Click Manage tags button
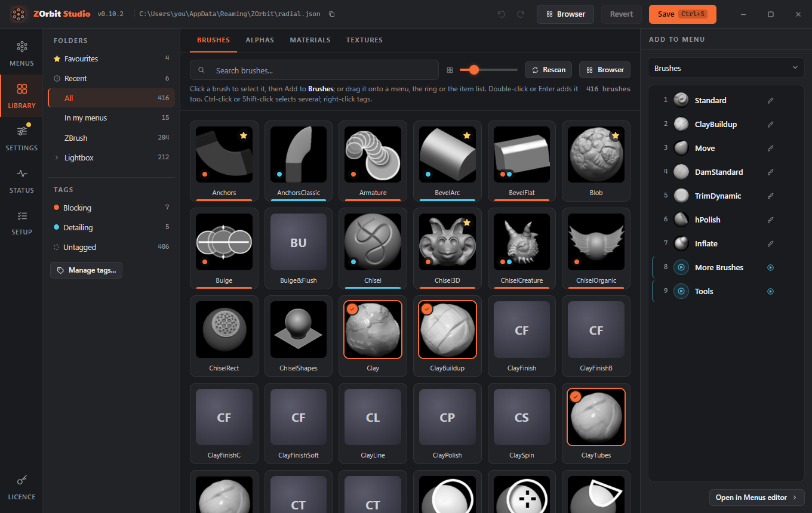Image resolution: width=812 pixels, height=513 pixels. (x=87, y=270)
